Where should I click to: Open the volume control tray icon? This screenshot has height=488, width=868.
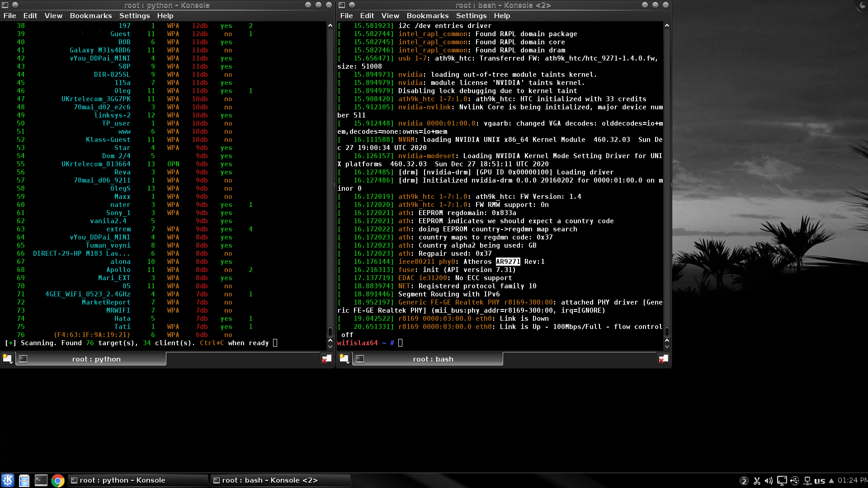[x=769, y=481]
